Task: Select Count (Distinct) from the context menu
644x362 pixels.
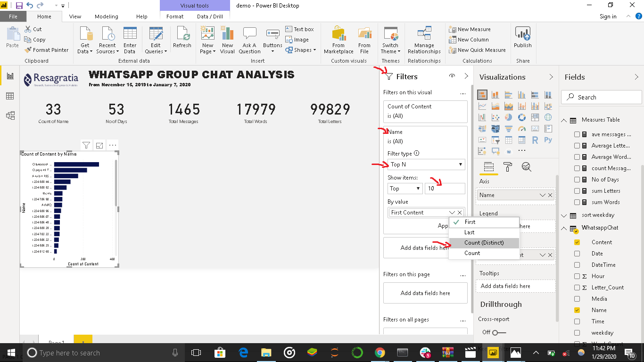Action: coord(484,242)
